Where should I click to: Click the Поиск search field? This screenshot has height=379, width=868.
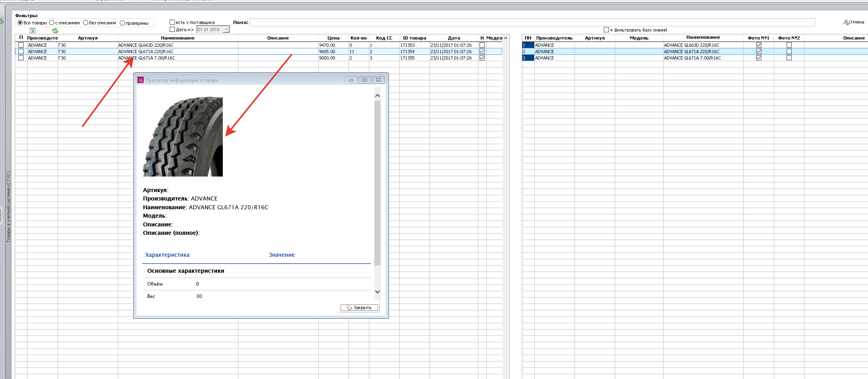pos(532,22)
